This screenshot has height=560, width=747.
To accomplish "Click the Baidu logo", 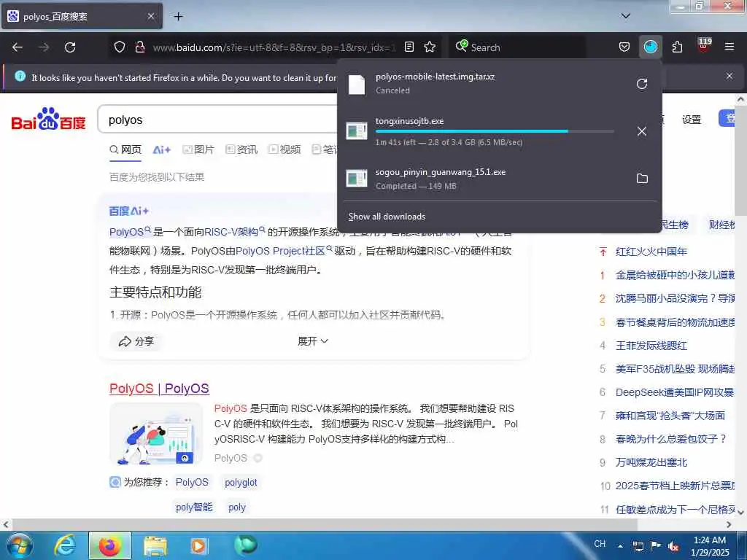I will (48, 119).
